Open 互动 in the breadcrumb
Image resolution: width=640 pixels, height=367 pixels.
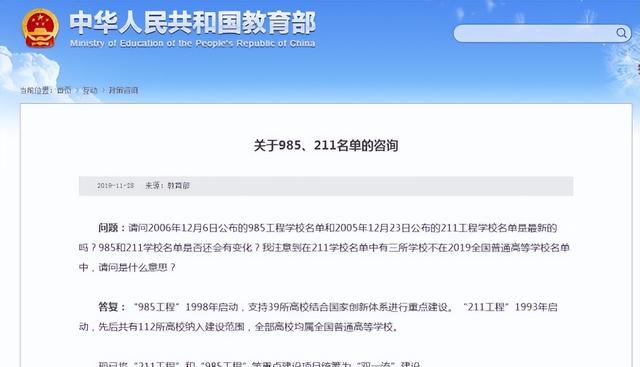pos(90,90)
